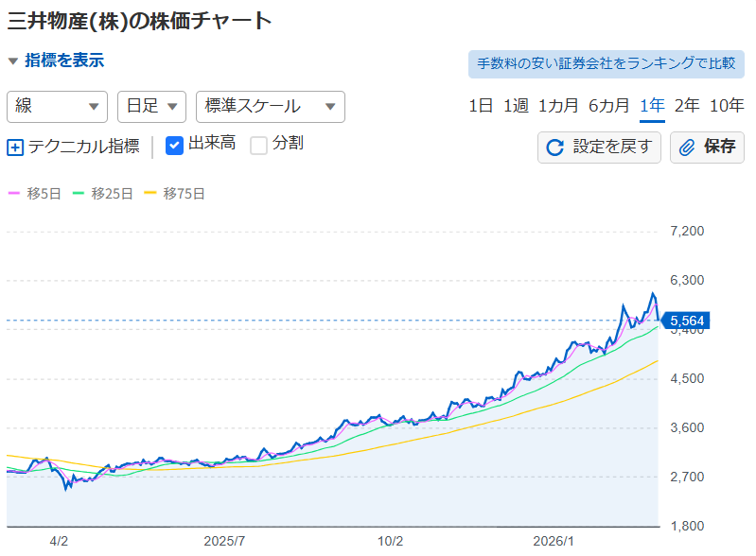Click the pink 移5日 legend marker

click(14, 194)
